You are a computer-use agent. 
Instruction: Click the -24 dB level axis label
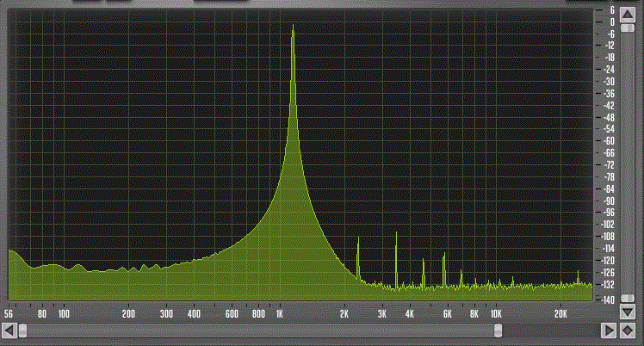pyautogui.click(x=609, y=70)
